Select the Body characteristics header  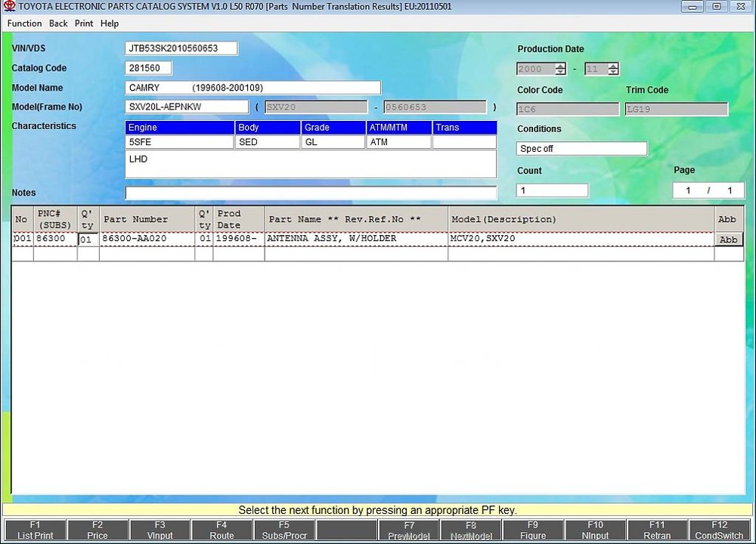pyautogui.click(x=268, y=127)
